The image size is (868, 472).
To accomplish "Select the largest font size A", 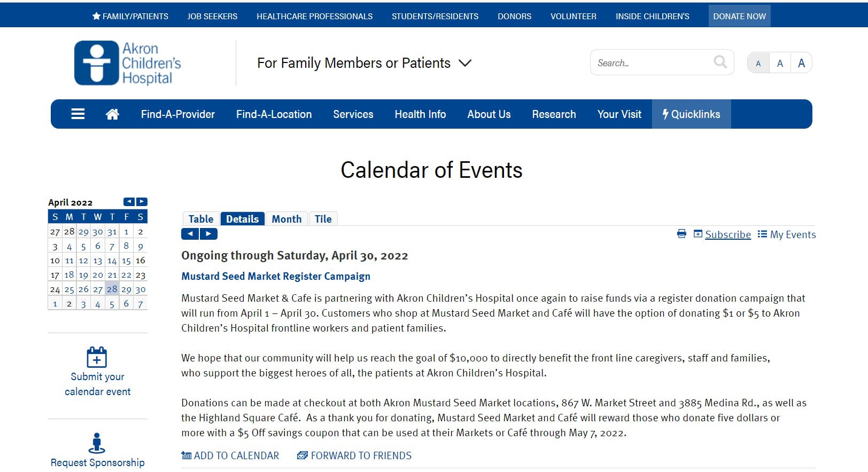I will click(x=801, y=64).
